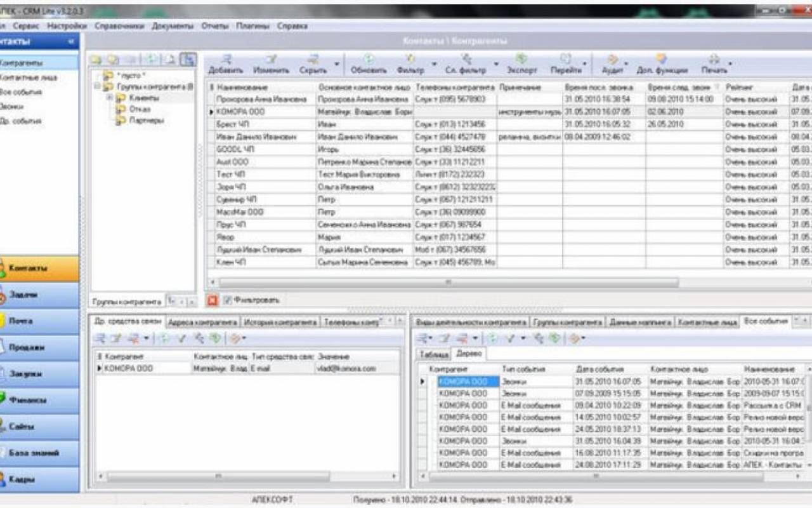Open the Аудит dropdown arrow
The width and height of the screenshot is (812, 508).
tap(627, 63)
